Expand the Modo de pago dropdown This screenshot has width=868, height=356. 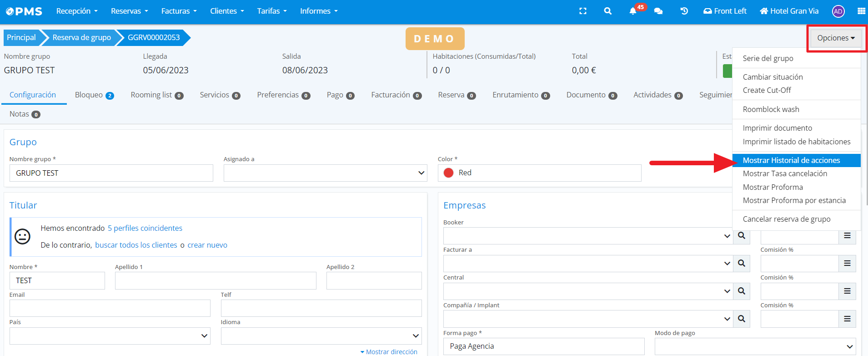pyautogui.click(x=755, y=346)
